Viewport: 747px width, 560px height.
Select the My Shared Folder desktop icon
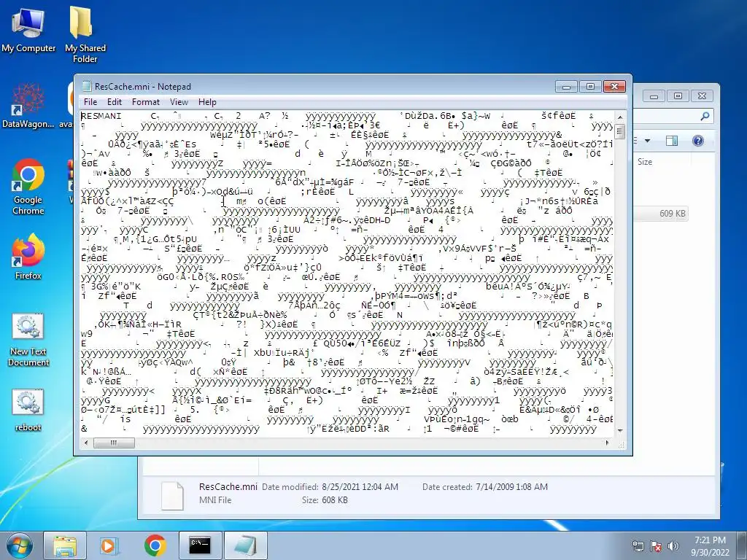(85, 34)
